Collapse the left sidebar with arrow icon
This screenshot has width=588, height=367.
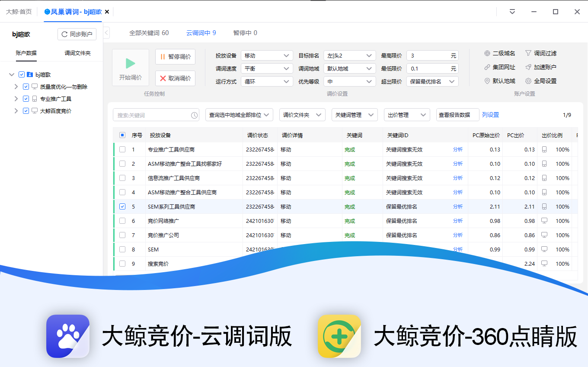106,33
